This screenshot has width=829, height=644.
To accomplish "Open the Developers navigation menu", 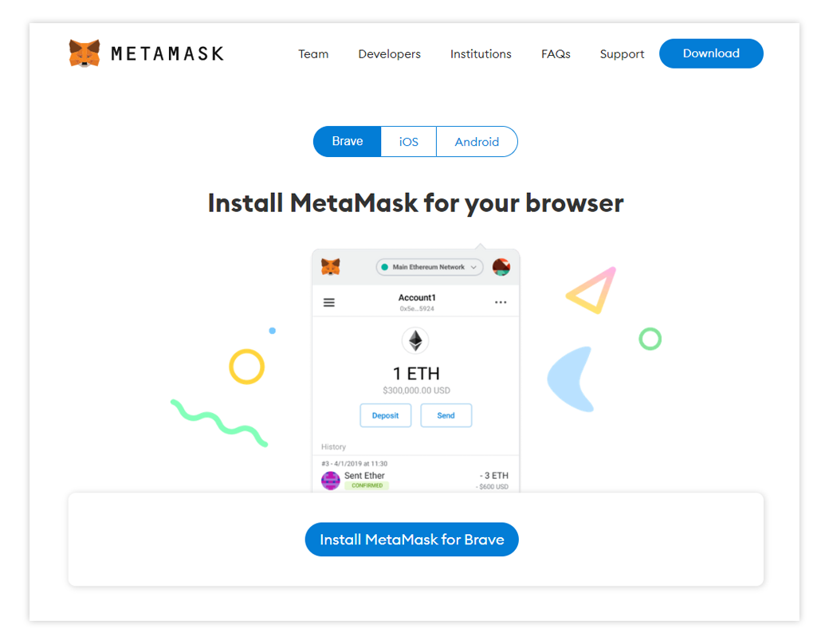I will (x=390, y=54).
